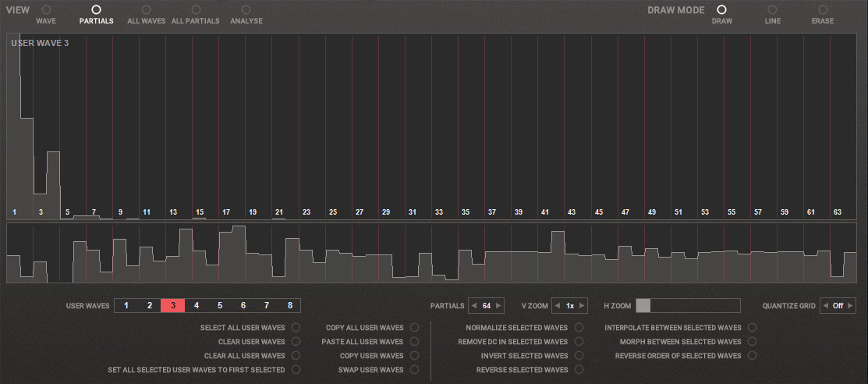This screenshot has width=868, height=384.
Task: Advance Quantize Grid with right arrow
Action: pyautogui.click(x=850, y=306)
